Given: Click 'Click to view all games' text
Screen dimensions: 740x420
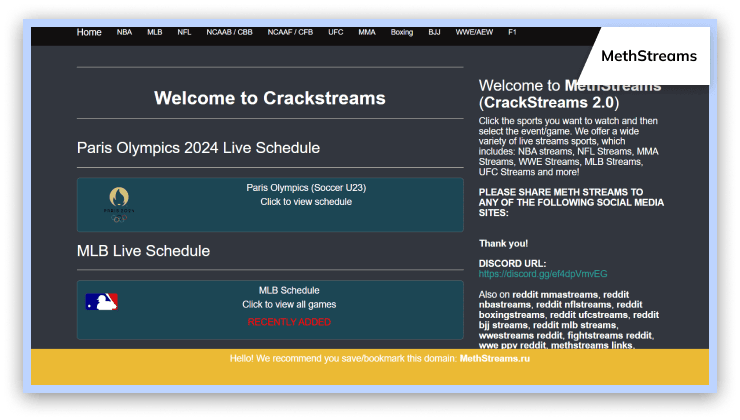Looking at the screenshot, I should [289, 304].
